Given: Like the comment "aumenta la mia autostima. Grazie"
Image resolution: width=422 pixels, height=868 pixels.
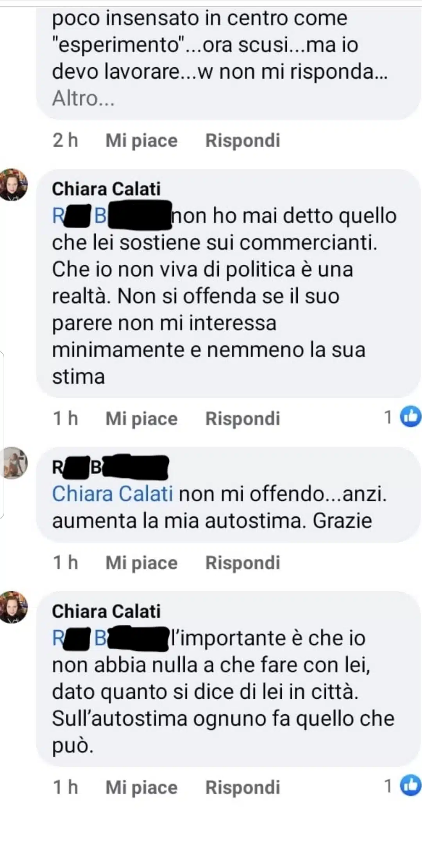Looking at the screenshot, I should point(141,563).
